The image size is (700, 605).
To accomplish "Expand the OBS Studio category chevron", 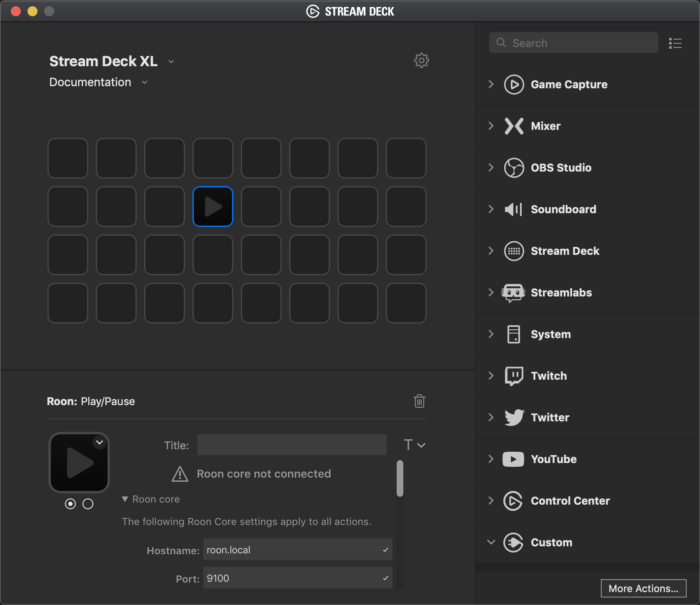I will (491, 167).
